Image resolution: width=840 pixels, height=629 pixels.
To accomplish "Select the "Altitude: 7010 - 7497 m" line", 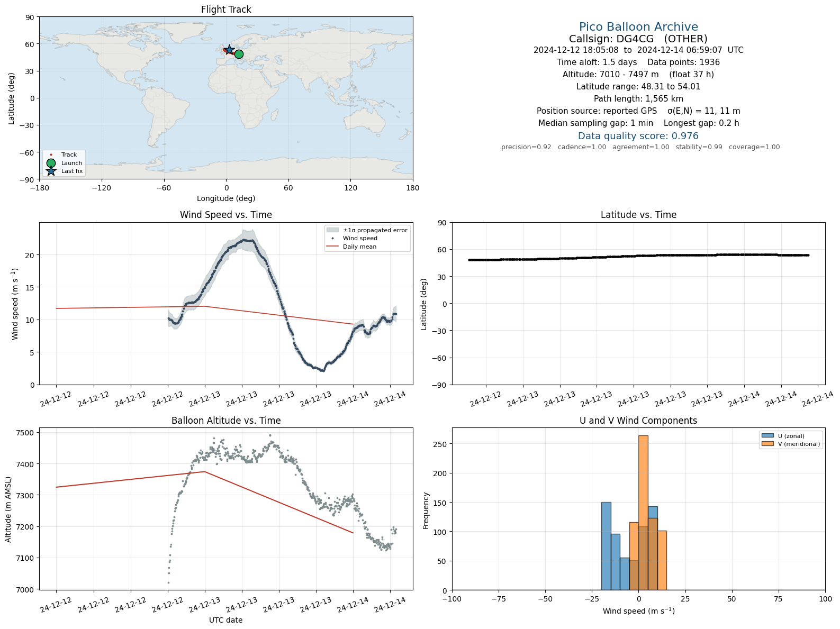I will pyautogui.click(x=638, y=75).
